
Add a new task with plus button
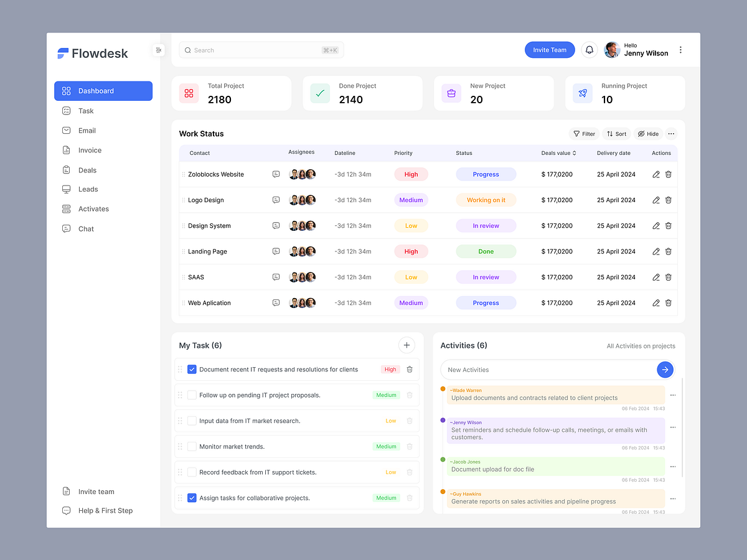[x=406, y=345]
